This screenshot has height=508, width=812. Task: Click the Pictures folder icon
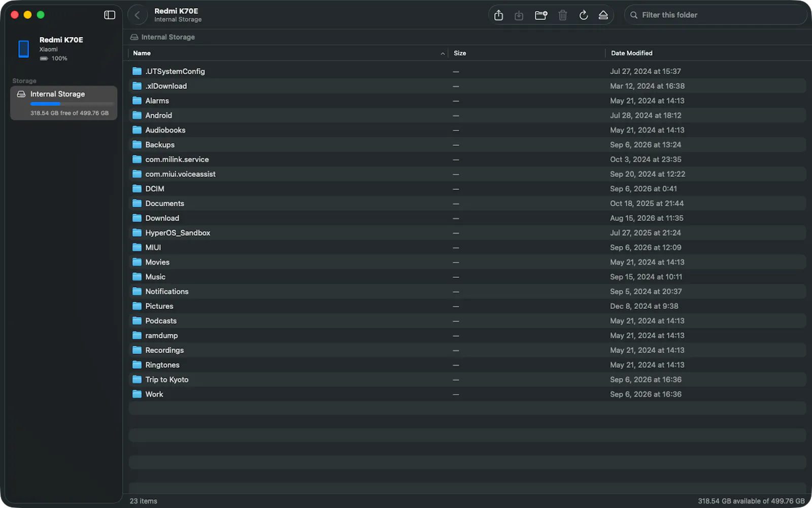click(137, 306)
